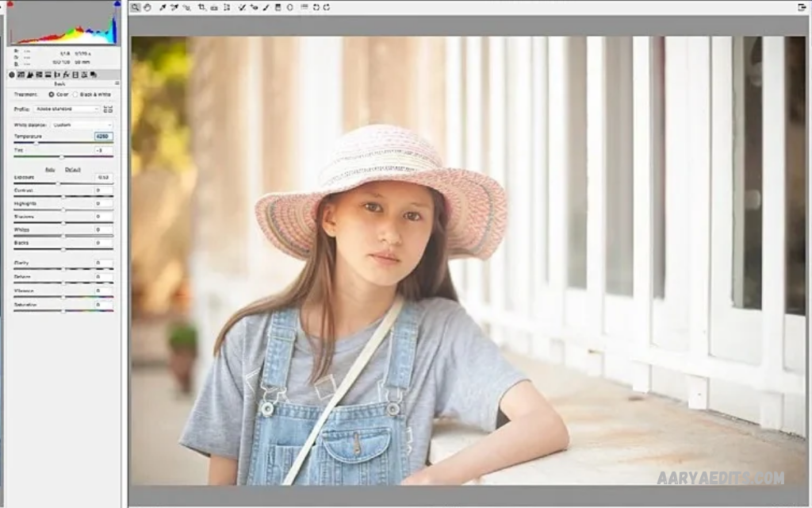Switch to the Presets panel tab
The height and width of the screenshot is (508, 812).
tap(84, 75)
